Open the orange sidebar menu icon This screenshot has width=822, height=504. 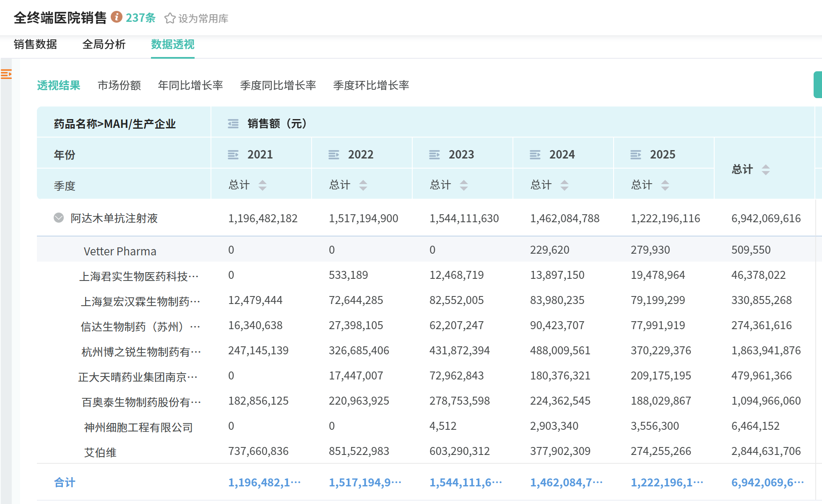(6, 74)
